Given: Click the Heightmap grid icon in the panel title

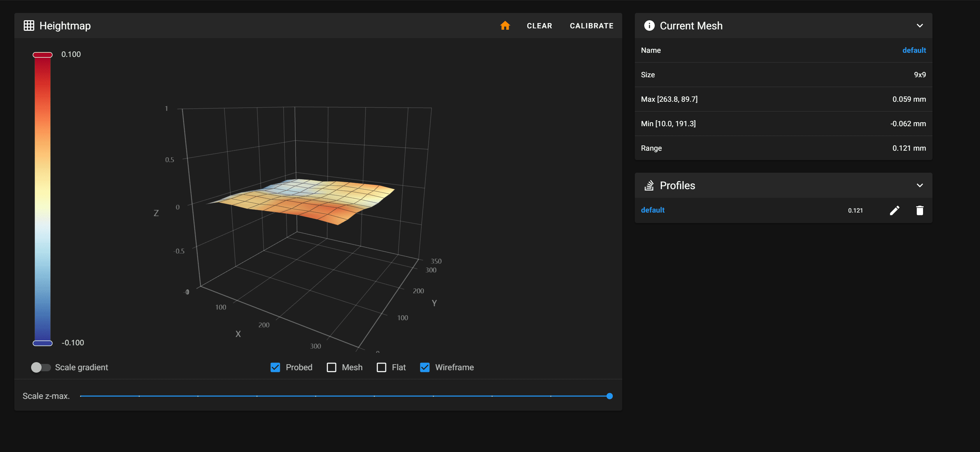Looking at the screenshot, I should click(29, 26).
